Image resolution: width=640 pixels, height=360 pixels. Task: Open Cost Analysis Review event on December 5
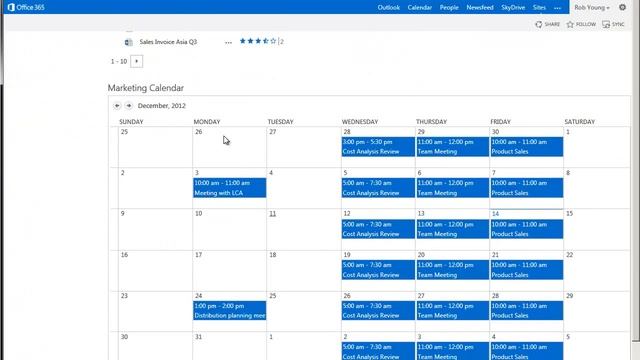pyautogui.click(x=378, y=188)
